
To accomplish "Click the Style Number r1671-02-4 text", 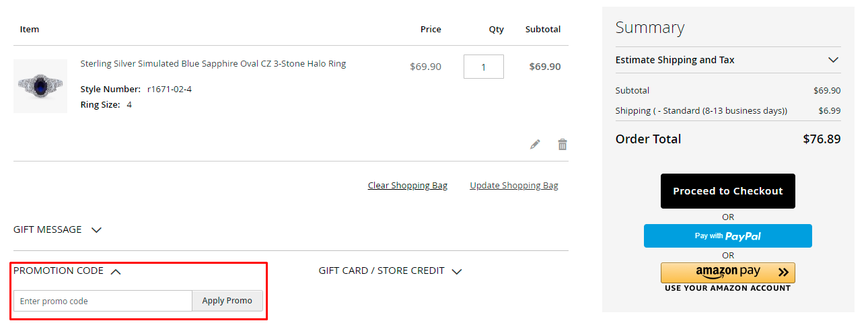I will coord(136,89).
